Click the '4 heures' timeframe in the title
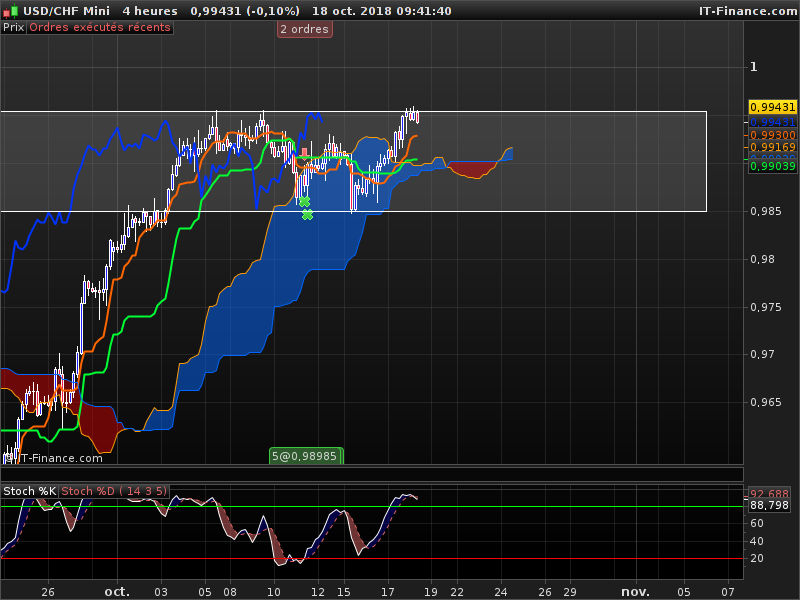 coord(150,11)
